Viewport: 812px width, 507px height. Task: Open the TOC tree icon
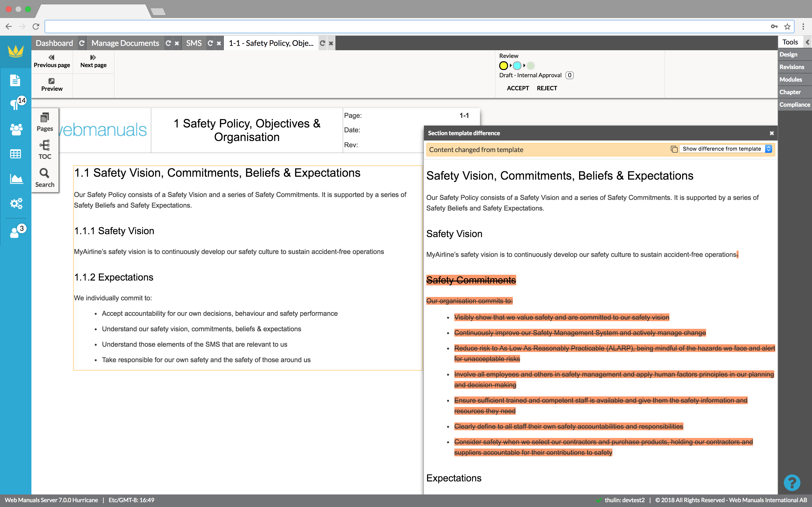coord(45,146)
